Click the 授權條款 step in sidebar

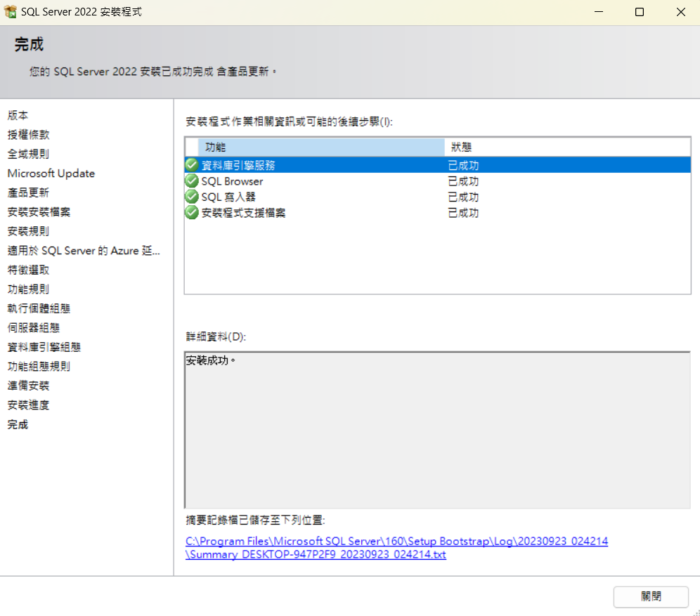tap(29, 134)
